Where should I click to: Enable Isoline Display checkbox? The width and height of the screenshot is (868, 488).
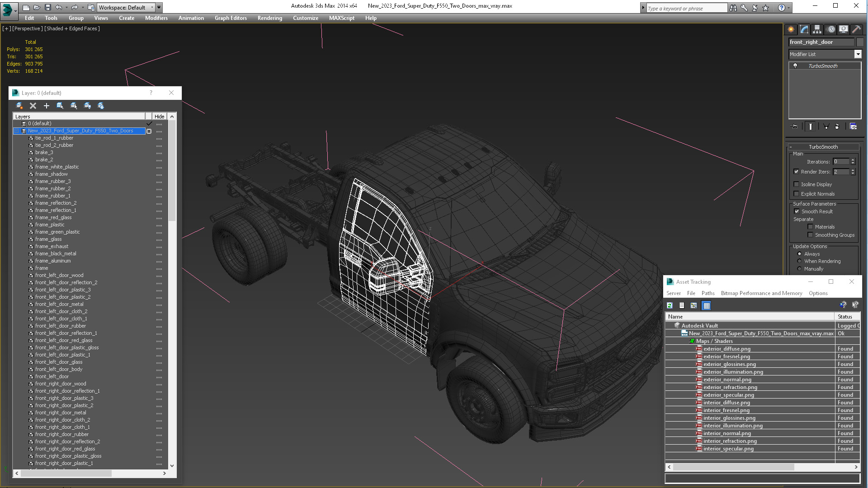pos(797,184)
